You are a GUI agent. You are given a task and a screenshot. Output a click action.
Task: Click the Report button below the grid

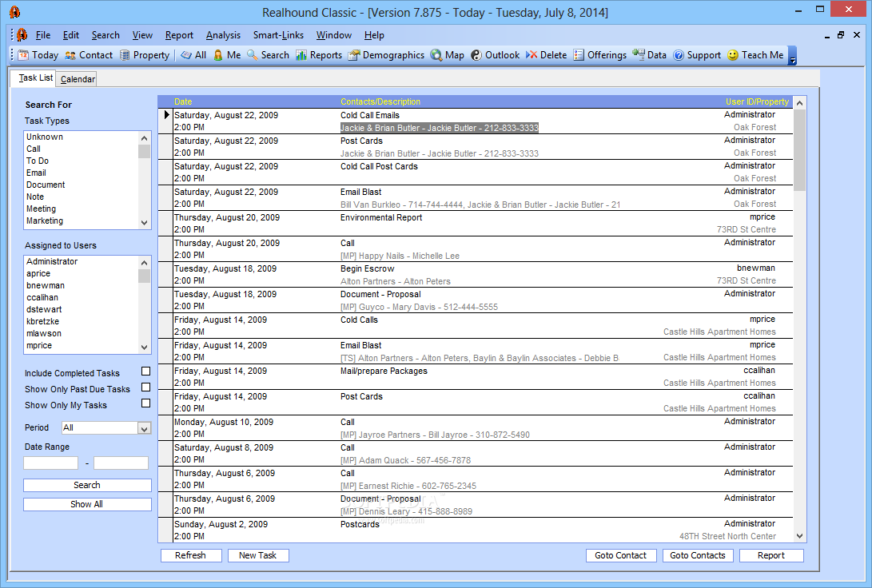(x=770, y=555)
